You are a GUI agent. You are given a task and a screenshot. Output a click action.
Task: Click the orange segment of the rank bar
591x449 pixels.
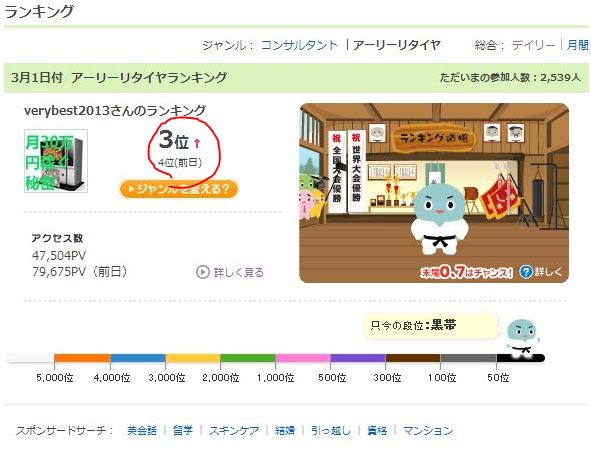82,358
